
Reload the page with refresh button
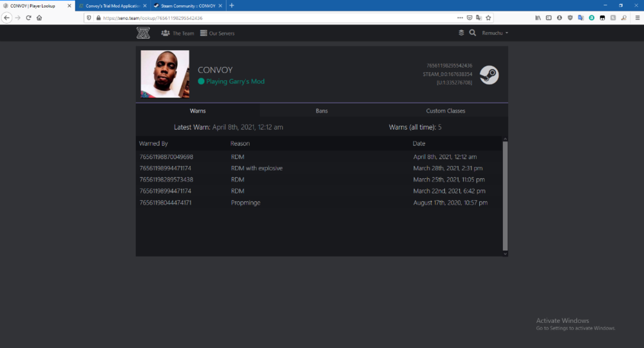point(28,18)
